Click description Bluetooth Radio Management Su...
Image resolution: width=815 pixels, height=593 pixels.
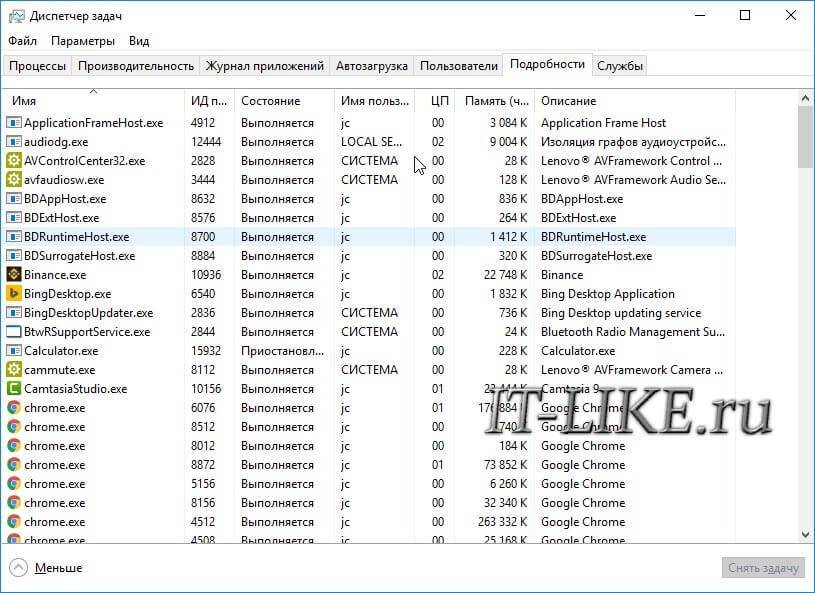click(x=633, y=332)
